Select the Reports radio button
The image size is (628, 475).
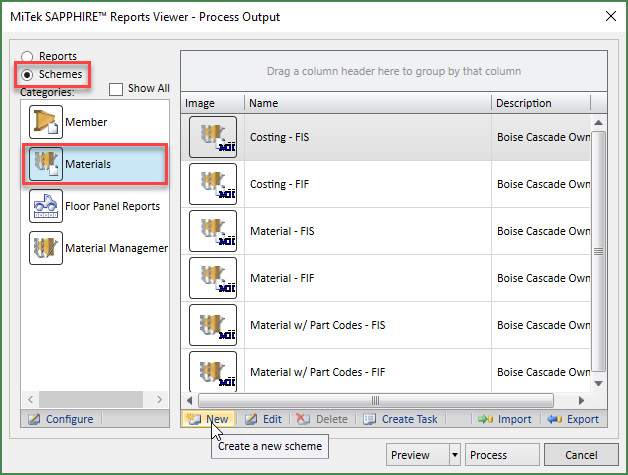(27, 56)
